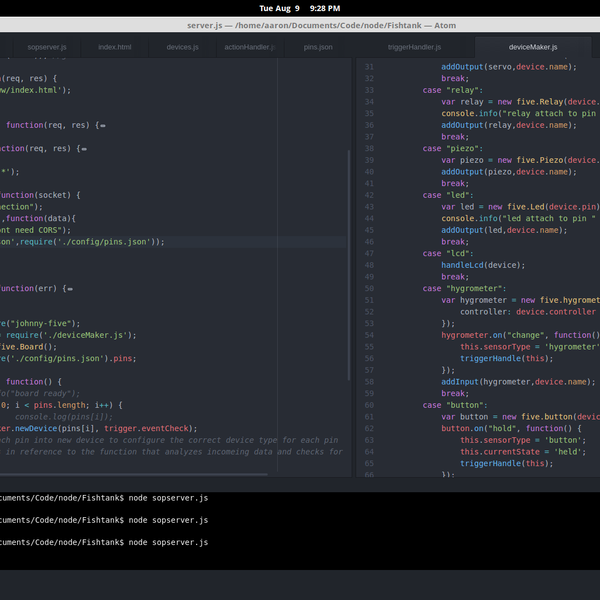
Task: Click addInput(hygrometer,device.name); line
Action: 518,382
